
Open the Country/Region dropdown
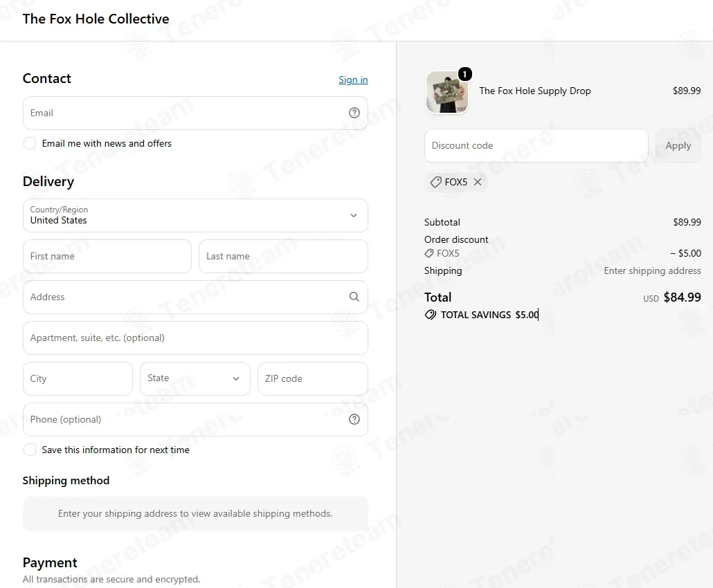[195, 215]
